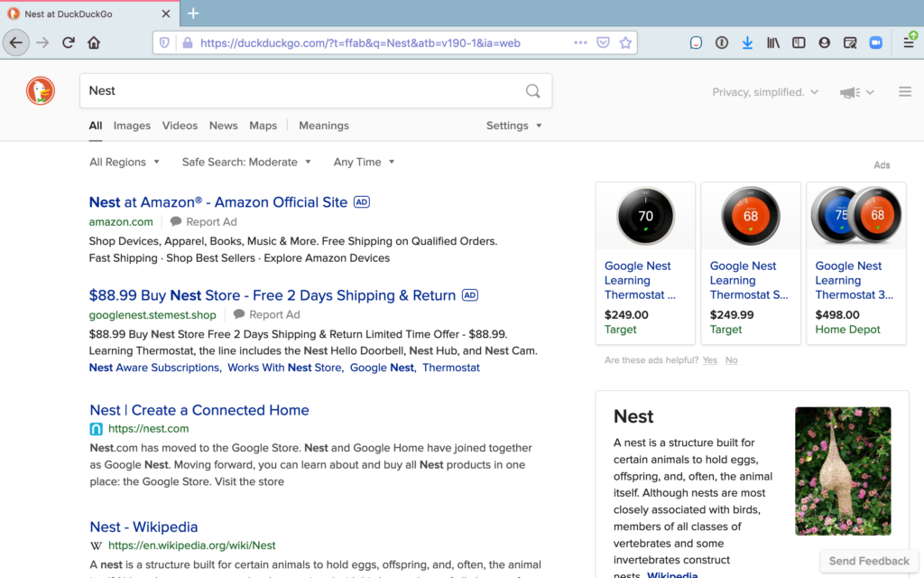The image size is (924, 578).
Task: Switch to the Maps tab
Action: tap(263, 126)
